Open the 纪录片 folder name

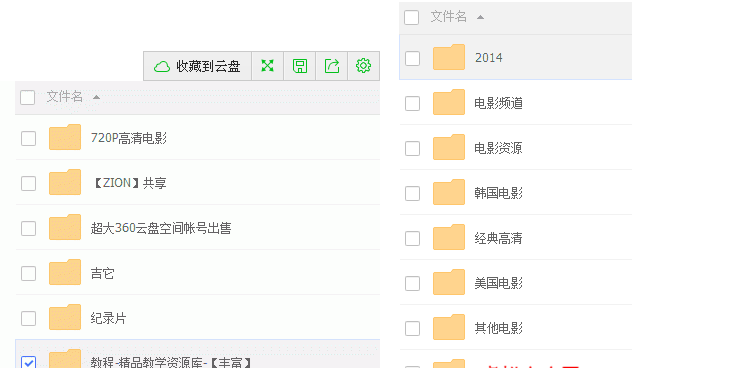pyautogui.click(x=108, y=318)
